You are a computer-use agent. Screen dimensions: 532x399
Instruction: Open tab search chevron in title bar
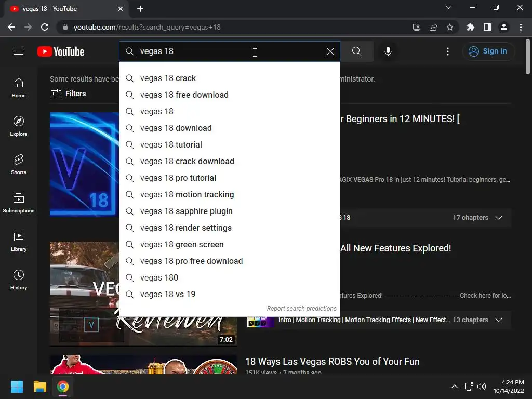[448, 7]
